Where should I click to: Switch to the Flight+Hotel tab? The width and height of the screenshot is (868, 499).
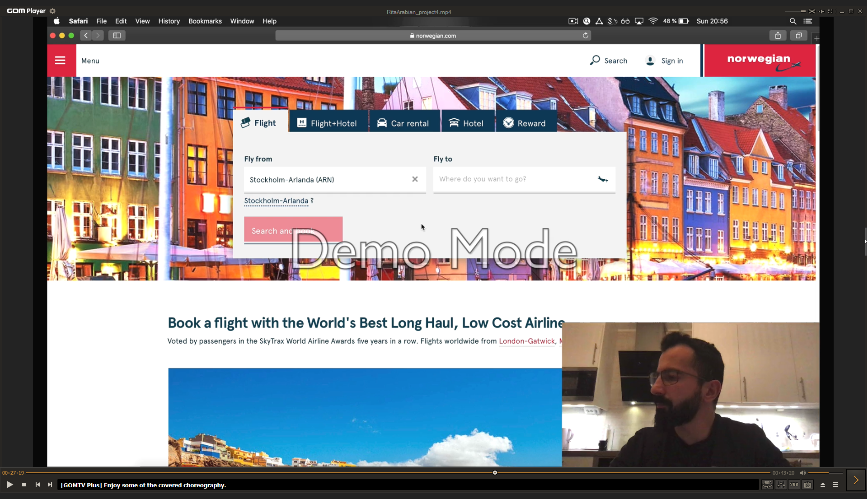[x=327, y=123]
